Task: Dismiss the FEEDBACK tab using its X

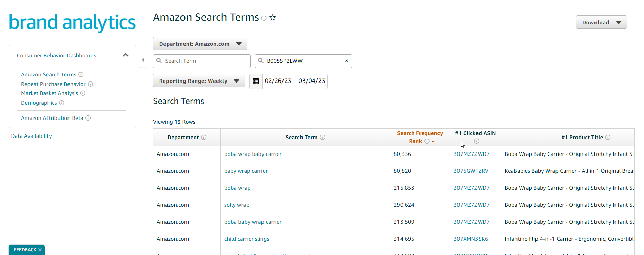Action: (40, 250)
